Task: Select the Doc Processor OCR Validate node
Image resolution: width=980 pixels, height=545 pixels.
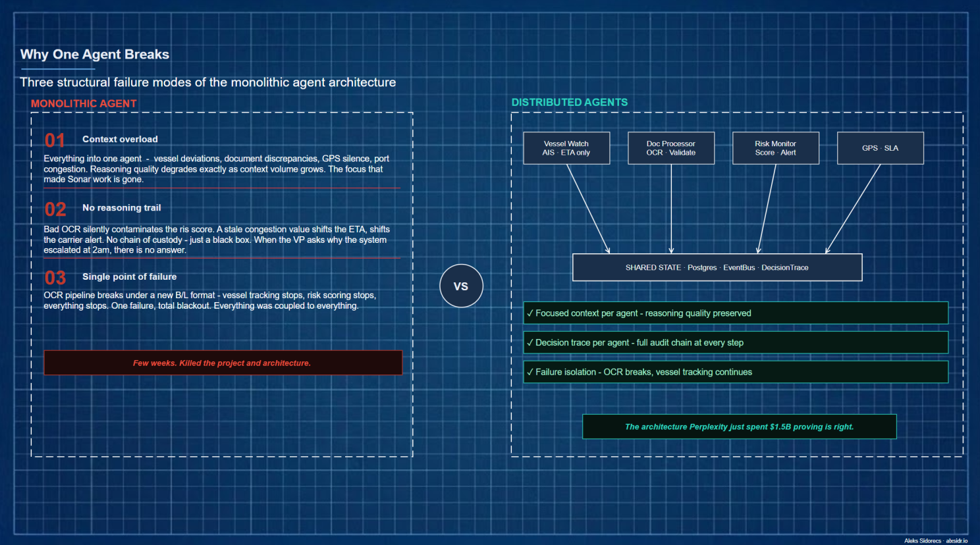Action: (670, 148)
